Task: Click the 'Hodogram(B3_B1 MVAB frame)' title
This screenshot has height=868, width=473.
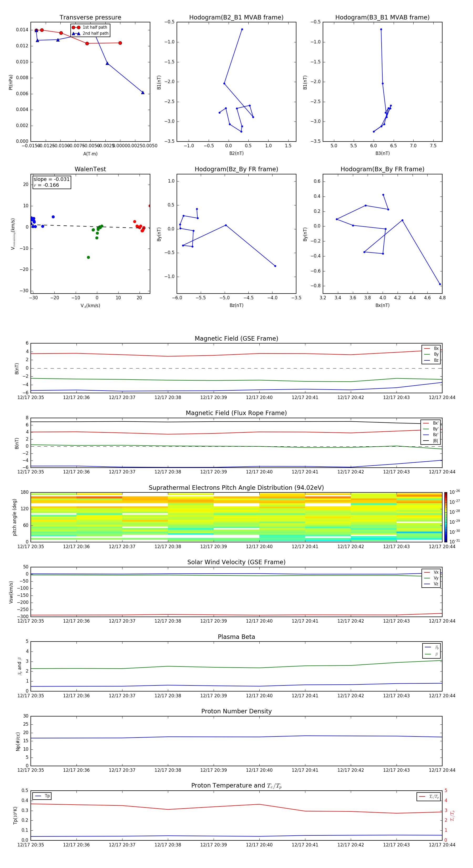Action: click(x=382, y=18)
